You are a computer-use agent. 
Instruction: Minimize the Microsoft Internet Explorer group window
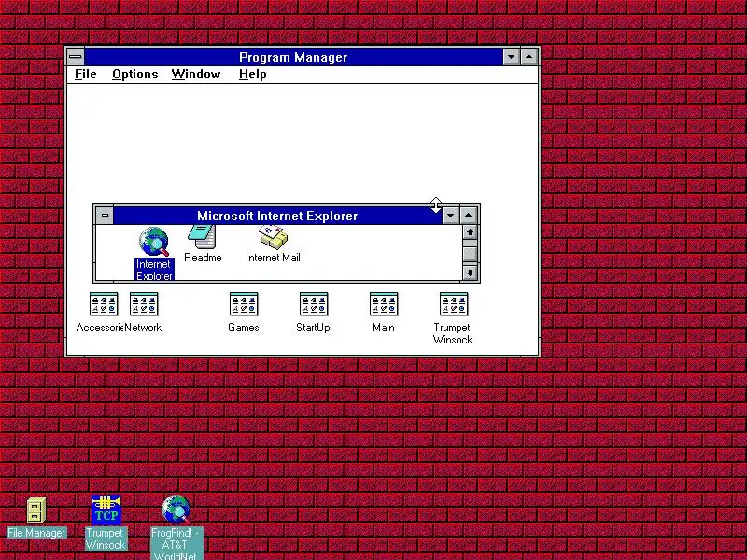[x=451, y=216]
